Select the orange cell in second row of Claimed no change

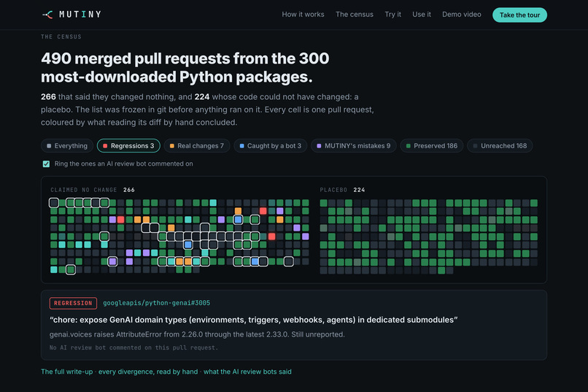coord(238,211)
